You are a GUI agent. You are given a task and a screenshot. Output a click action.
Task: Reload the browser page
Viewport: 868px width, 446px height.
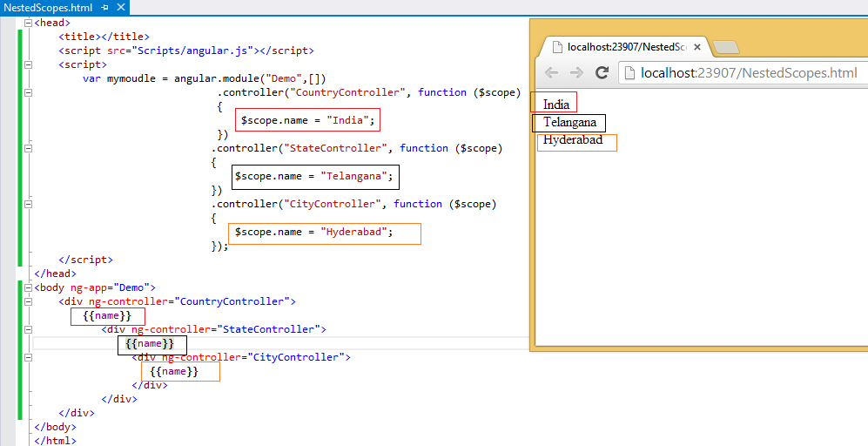[602, 72]
